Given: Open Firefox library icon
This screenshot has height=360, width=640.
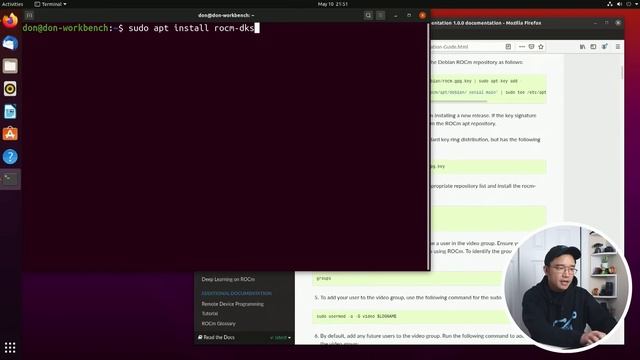Looking at the screenshot, I should click(582, 47).
